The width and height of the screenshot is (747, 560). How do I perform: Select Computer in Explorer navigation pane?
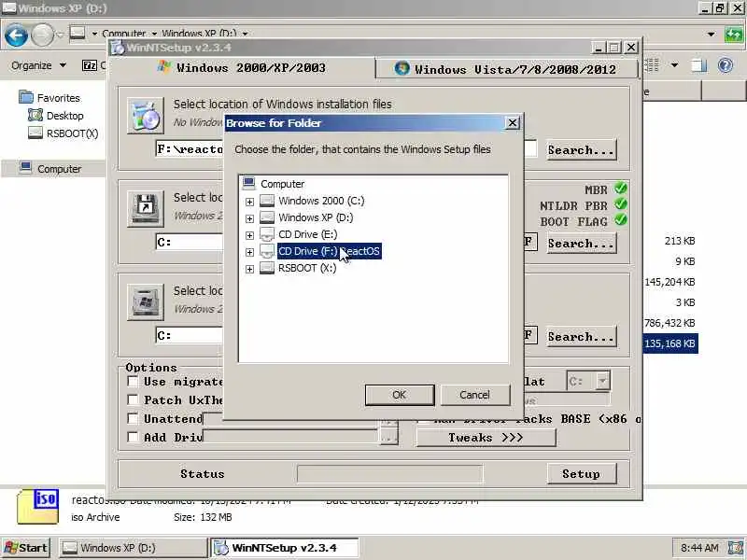pos(59,169)
